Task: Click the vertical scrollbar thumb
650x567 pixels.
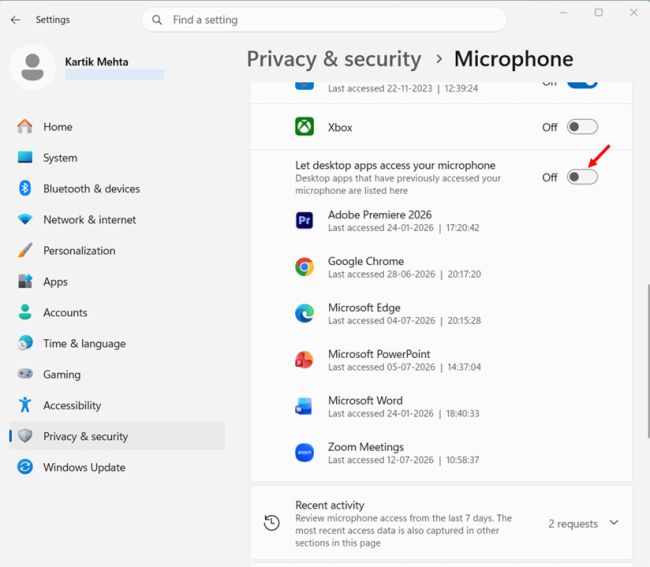Action: (x=648, y=361)
